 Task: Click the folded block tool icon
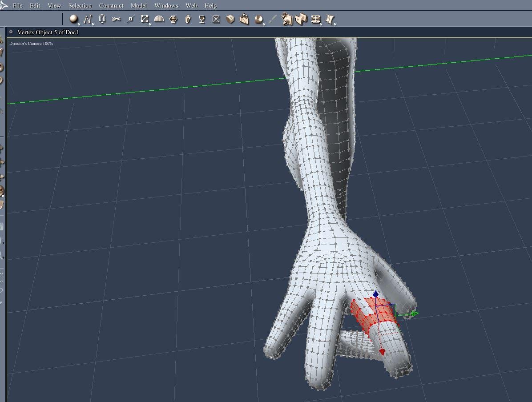tap(301, 19)
